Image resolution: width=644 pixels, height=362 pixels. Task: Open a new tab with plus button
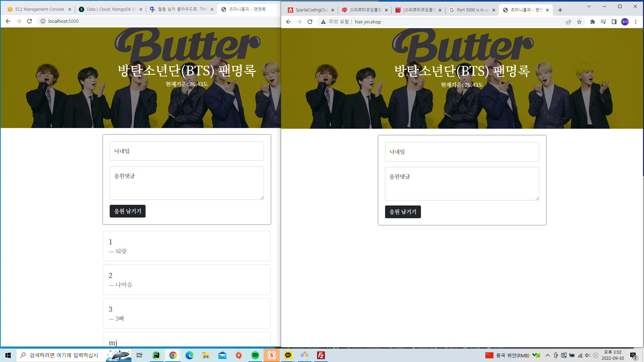pyautogui.click(x=560, y=10)
